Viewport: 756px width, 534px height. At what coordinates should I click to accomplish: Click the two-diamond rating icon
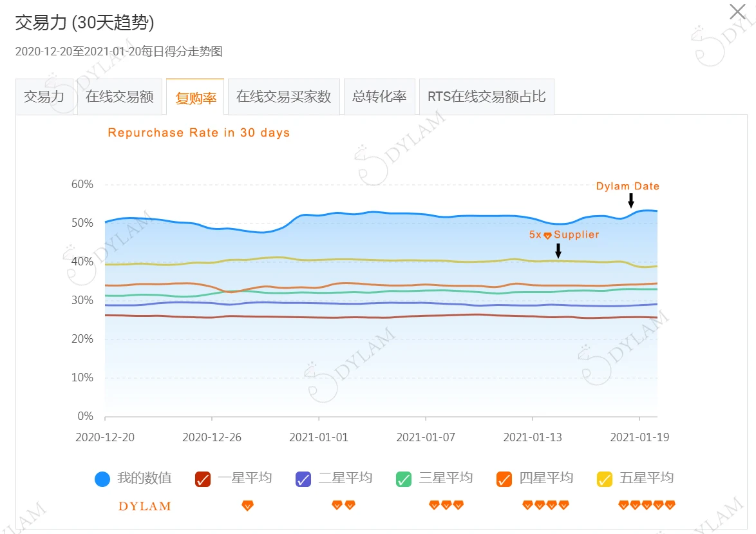click(343, 505)
